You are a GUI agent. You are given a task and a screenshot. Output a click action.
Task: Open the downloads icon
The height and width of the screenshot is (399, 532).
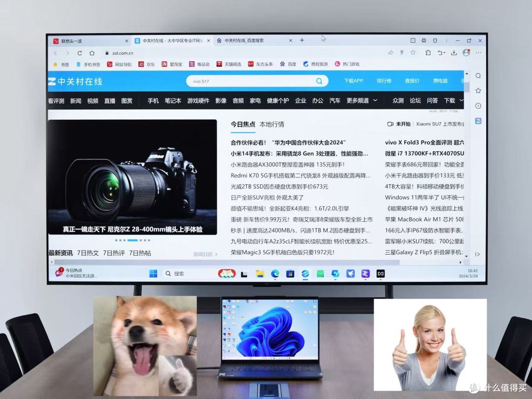454,53
